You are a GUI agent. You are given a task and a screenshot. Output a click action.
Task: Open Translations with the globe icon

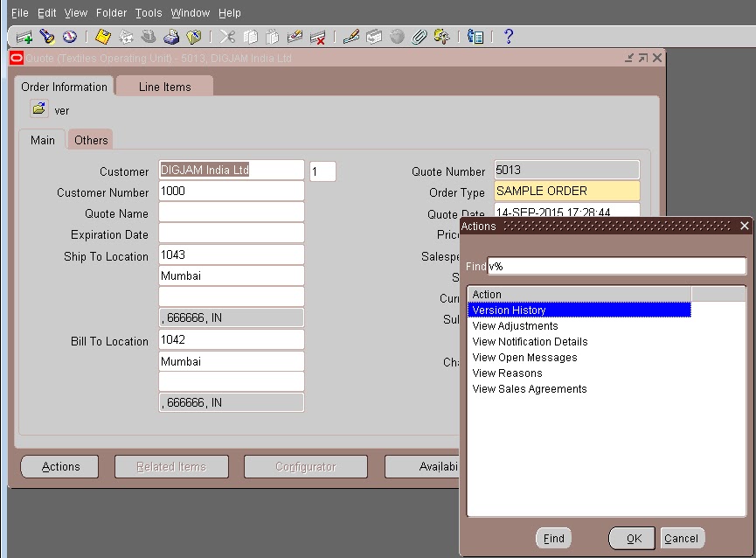coord(396,37)
